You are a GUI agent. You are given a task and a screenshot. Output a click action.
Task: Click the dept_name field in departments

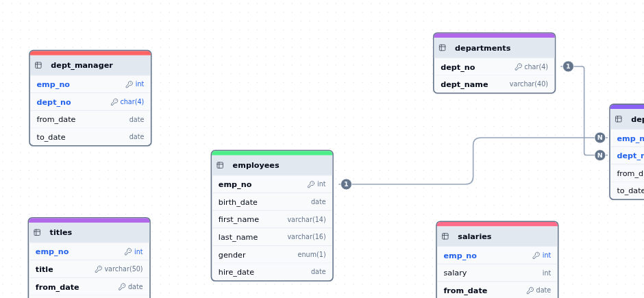pyautogui.click(x=495, y=84)
